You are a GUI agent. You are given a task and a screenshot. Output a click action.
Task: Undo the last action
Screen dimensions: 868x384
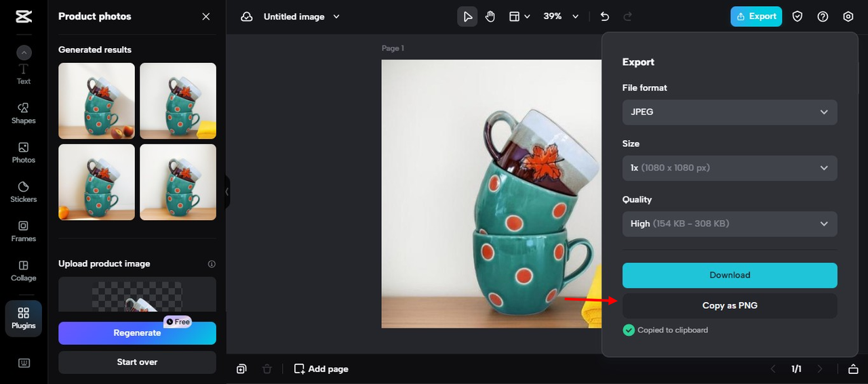coord(605,16)
